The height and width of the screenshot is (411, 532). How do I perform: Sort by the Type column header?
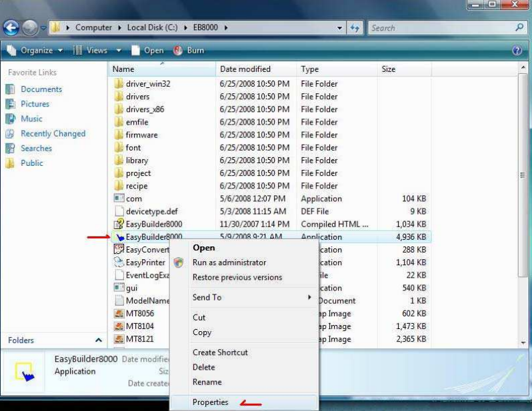337,69
